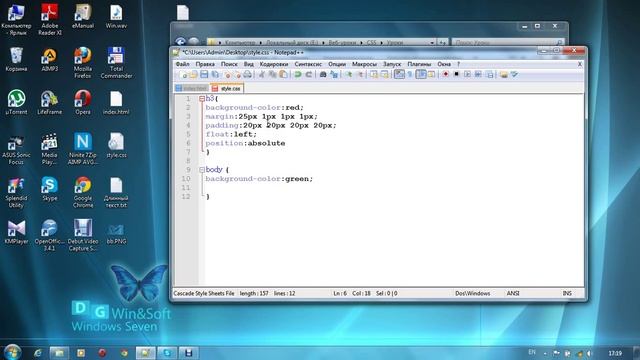640x360 pixels.
Task: Click the 17:19 taskbar clock
Action: click(x=615, y=353)
